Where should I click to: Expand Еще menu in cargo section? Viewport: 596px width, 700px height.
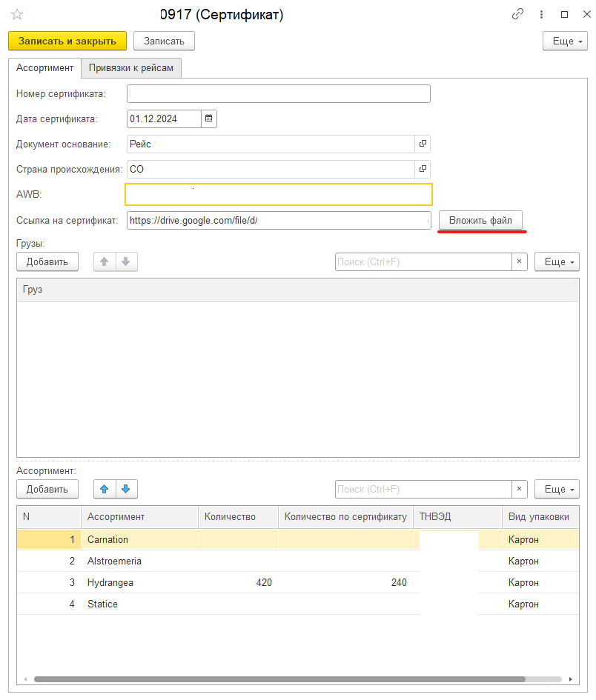coord(557,261)
